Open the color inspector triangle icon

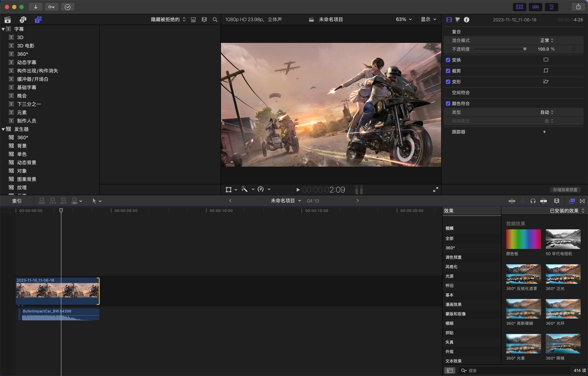click(x=458, y=20)
